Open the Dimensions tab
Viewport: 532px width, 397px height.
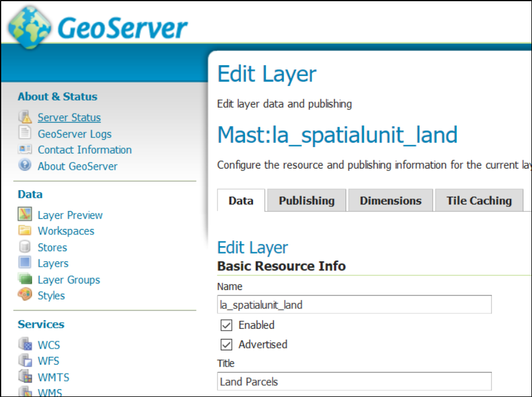tap(390, 201)
